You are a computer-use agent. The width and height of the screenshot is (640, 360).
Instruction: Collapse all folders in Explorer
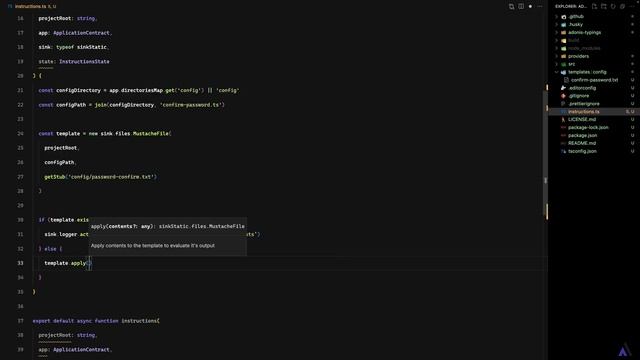click(622, 7)
